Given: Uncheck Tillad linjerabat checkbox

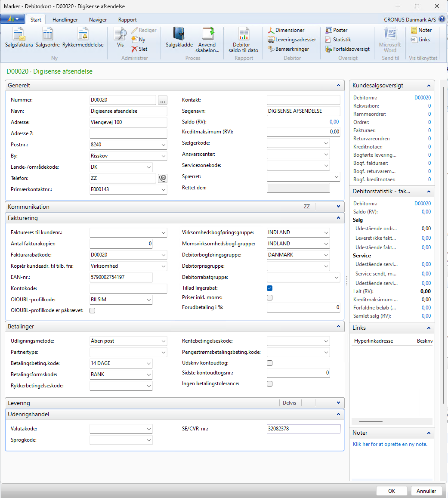Looking at the screenshot, I should click(x=269, y=288).
